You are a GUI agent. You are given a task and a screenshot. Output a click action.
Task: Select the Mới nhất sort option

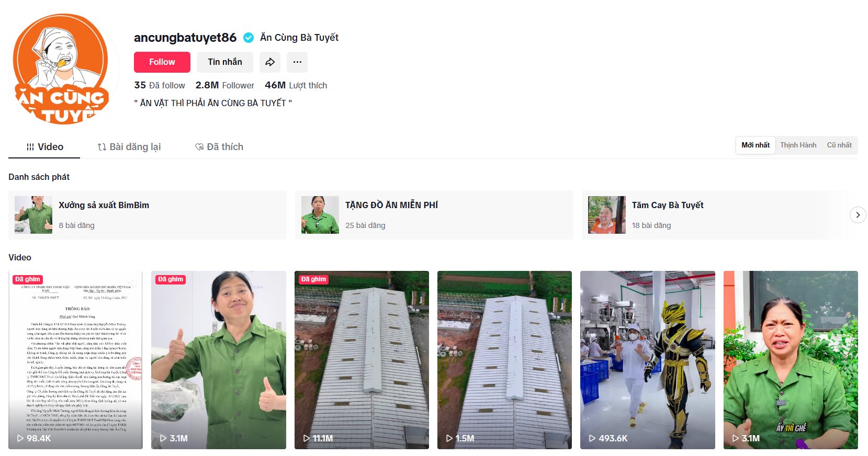tap(756, 145)
